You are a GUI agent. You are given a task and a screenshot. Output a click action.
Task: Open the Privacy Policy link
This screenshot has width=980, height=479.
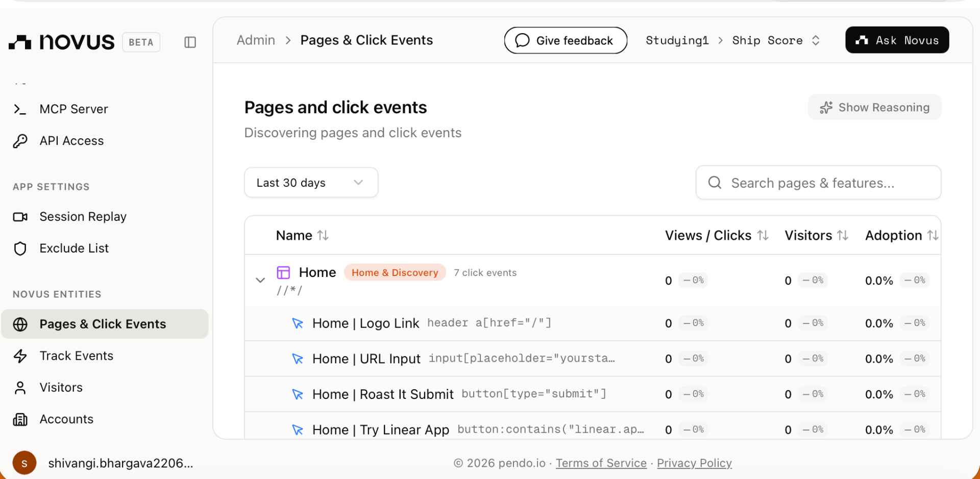(694, 463)
